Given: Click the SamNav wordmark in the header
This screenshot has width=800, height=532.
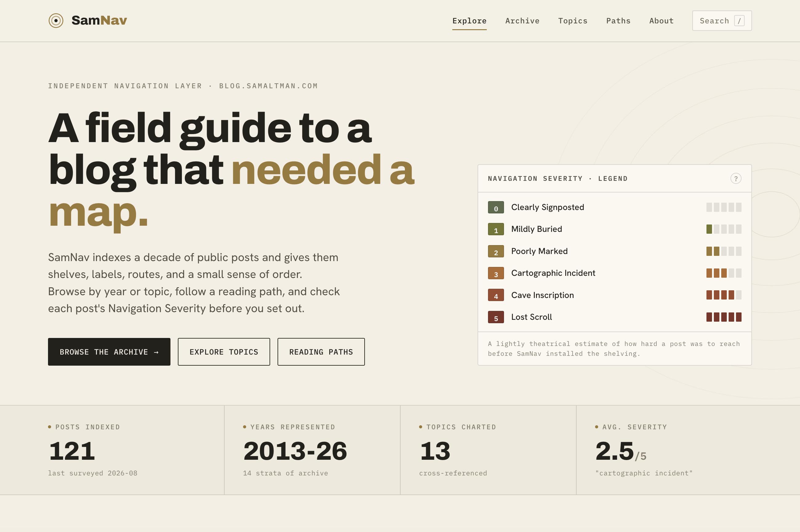Looking at the screenshot, I should (99, 20).
